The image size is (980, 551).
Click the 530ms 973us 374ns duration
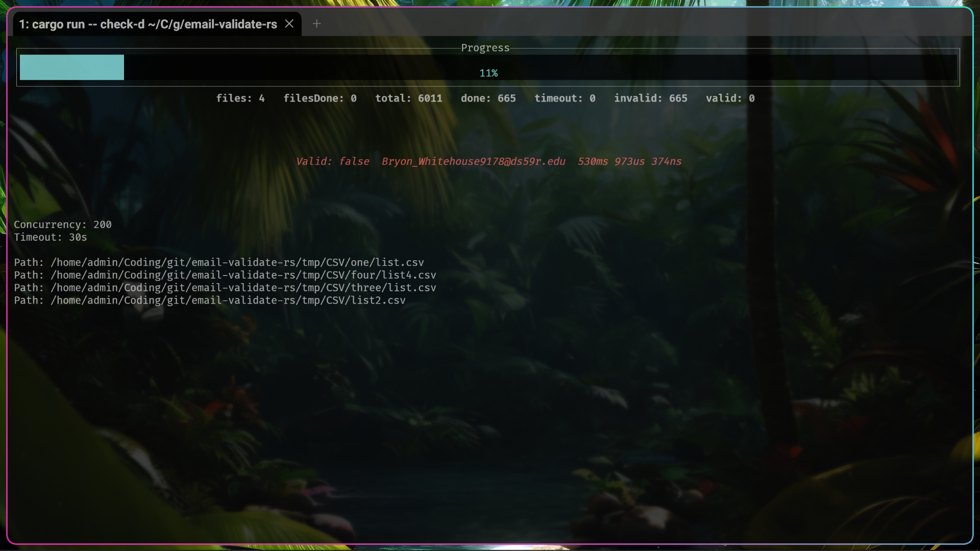pyautogui.click(x=629, y=161)
